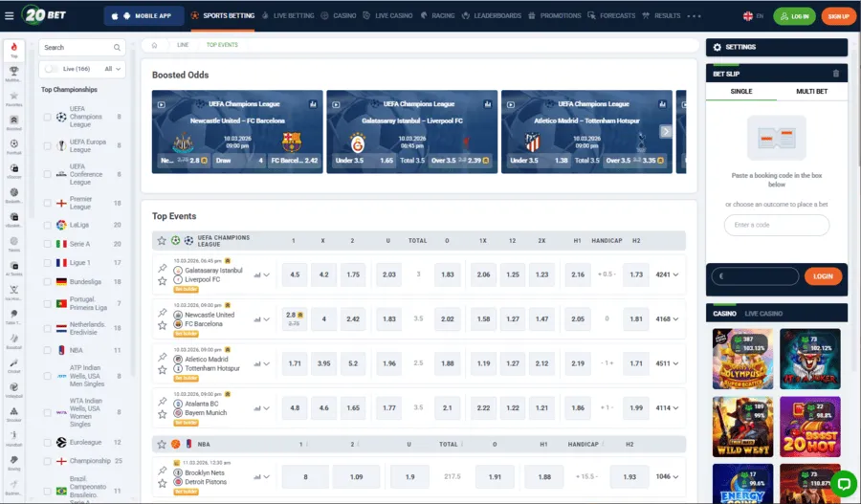Select the Tennis sport sidebar icon
The height and width of the screenshot is (504, 861).
click(13, 244)
